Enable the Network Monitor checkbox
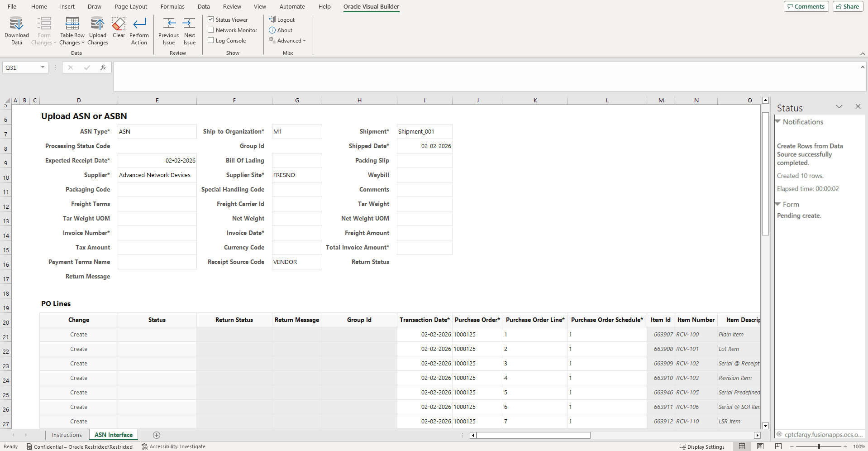The height and width of the screenshot is (451, 868). [x=210, y=30]
